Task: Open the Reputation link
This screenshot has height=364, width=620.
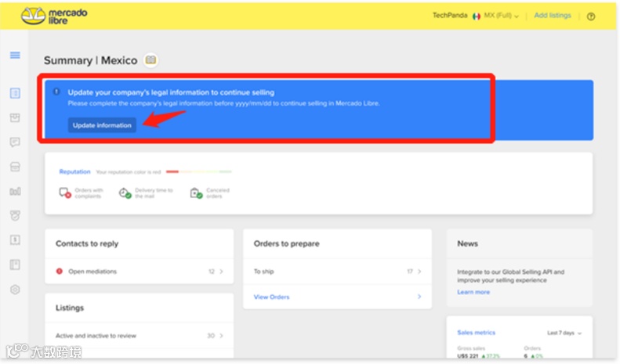Action: tap(74, 171)
